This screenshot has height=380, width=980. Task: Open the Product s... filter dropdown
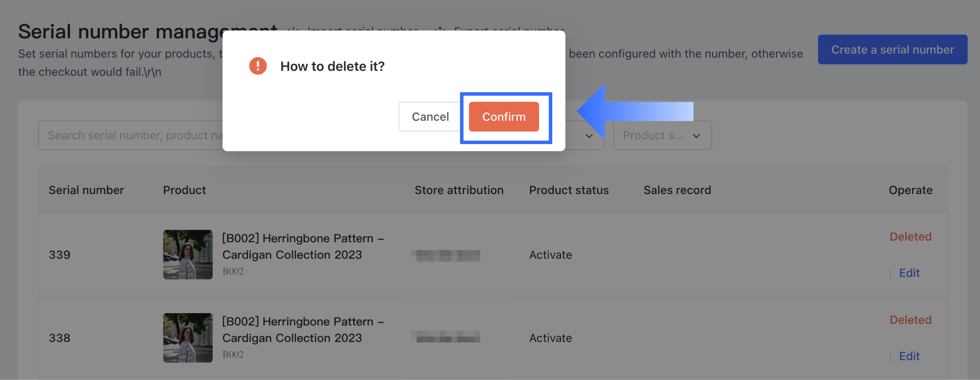tap(662, 135)
